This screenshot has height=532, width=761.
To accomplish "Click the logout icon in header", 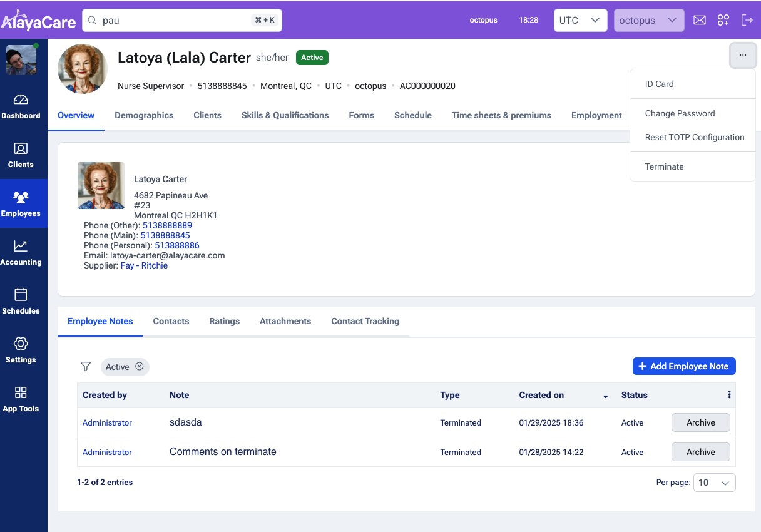I will point(747,20).
